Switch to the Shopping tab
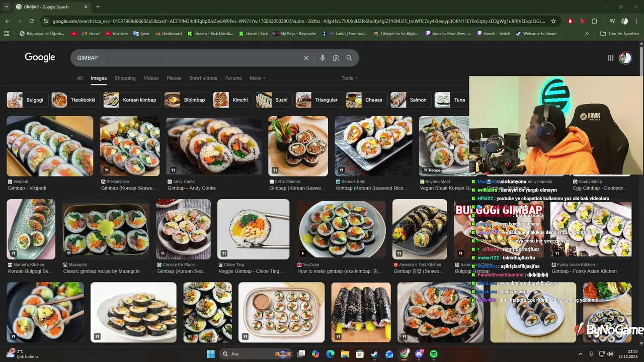The width and height of the screenshot is (644, 362). [125, 78]
